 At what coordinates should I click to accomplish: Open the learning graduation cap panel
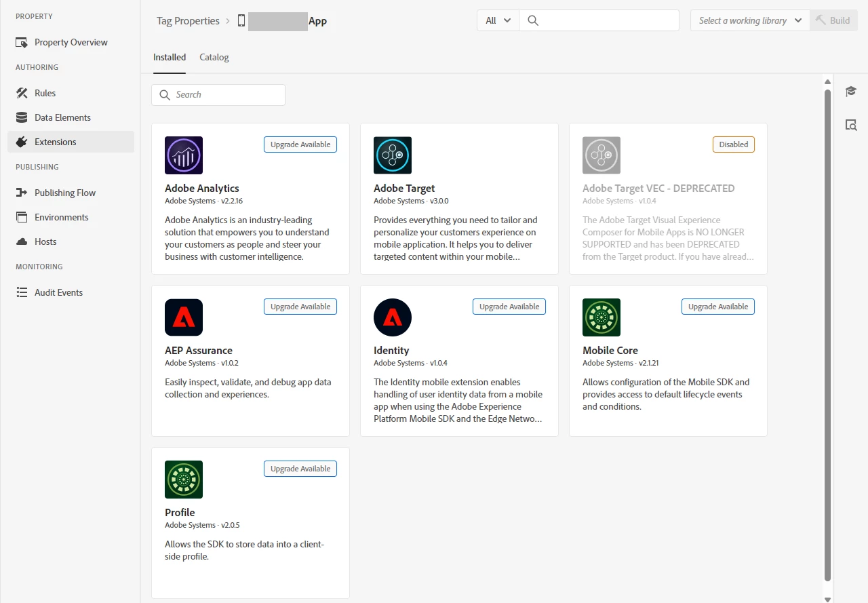851,91
